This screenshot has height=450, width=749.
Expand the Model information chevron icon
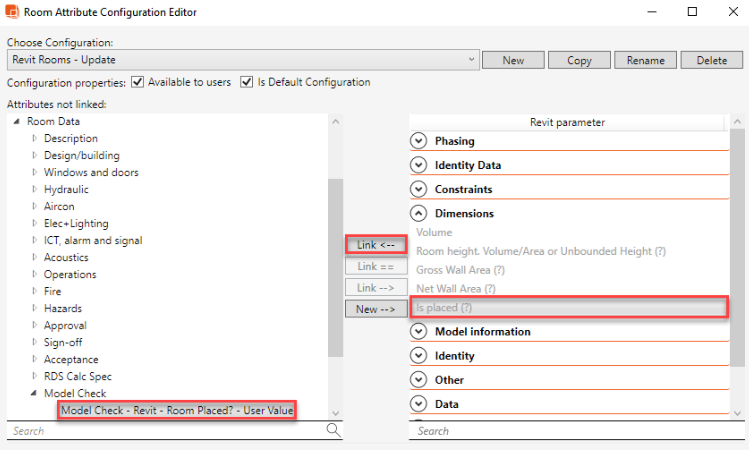pos(419,331)
